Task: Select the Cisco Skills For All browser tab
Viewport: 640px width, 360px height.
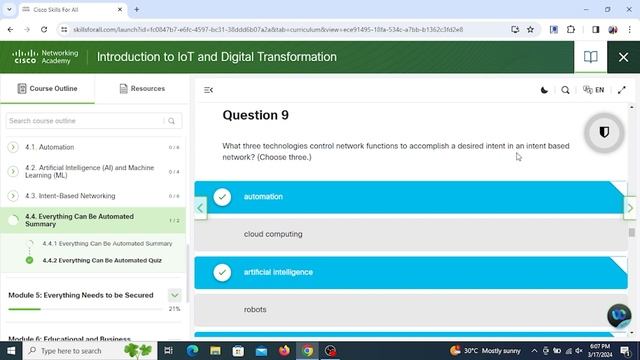Action: pyautogui.click(x=73, y=9)
